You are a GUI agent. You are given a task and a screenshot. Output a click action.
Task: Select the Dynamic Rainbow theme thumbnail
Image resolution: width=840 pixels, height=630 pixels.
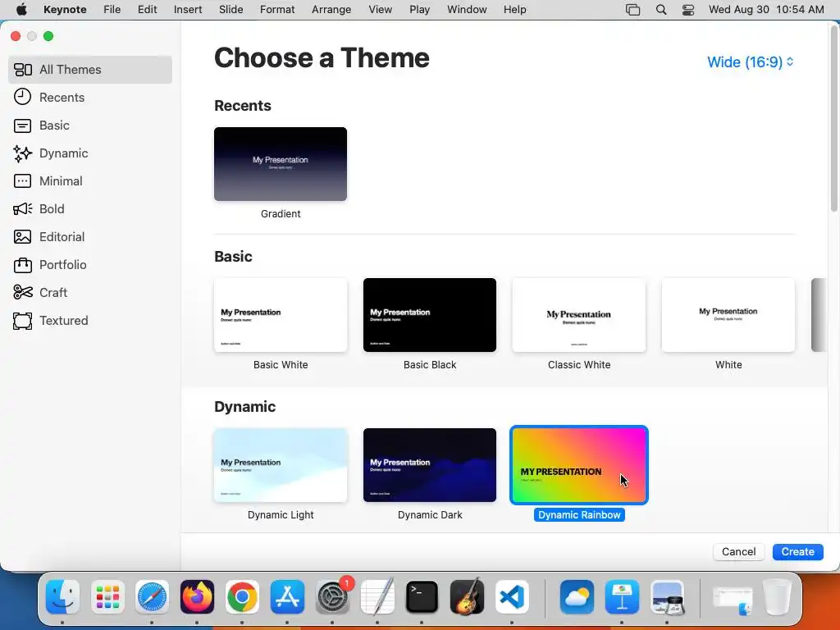(579, 465)
